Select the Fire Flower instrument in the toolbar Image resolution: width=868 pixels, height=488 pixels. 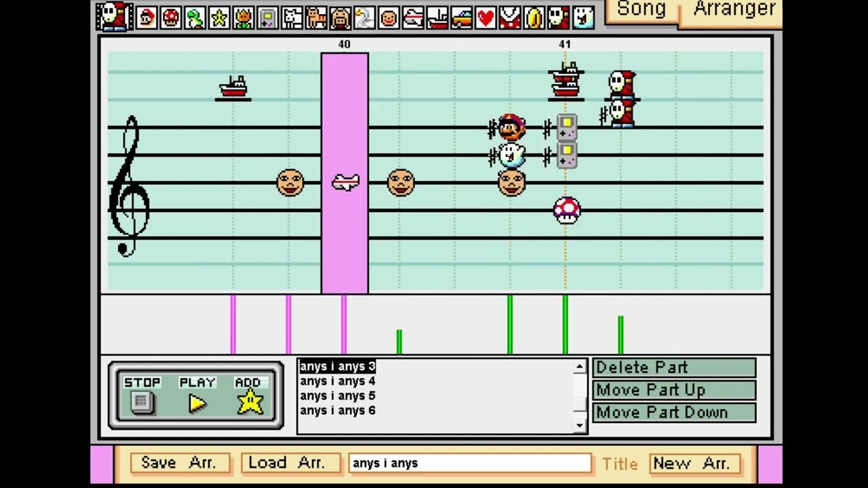243,18
